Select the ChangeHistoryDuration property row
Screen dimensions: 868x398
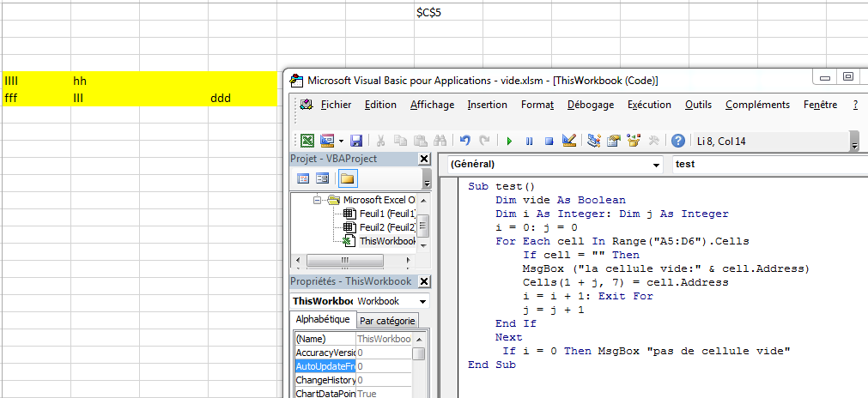click(x=353, y=380)
